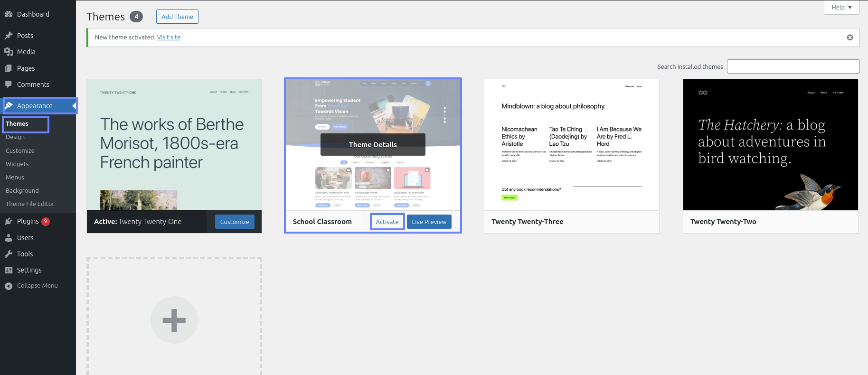Click the Add Theme button
Image resolution: width=868 pixels, height=375 pixels.
177,17
